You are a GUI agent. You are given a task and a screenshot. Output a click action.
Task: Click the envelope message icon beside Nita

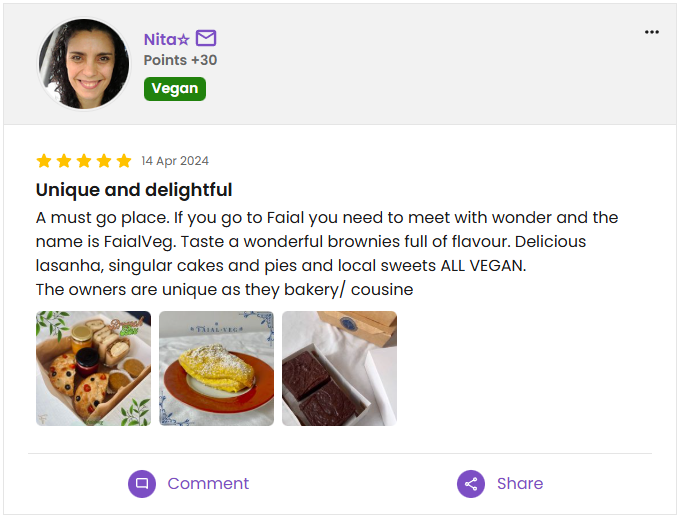(206, 39)
